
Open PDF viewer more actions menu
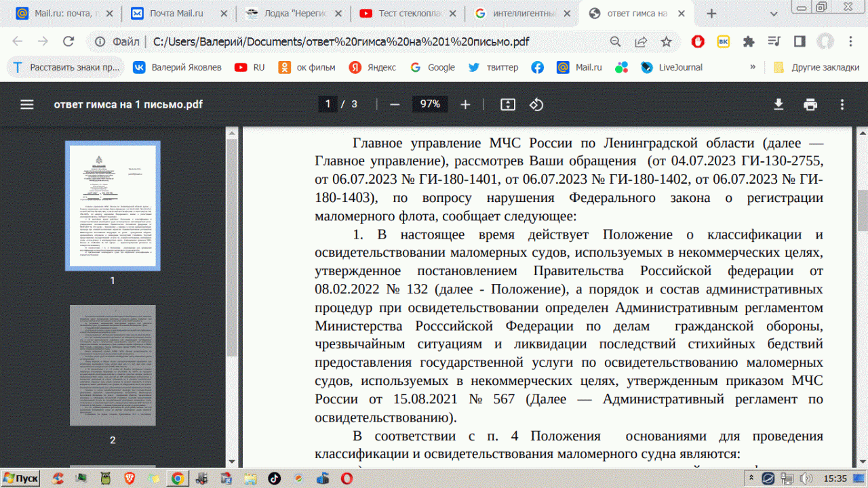coord(842,104)
